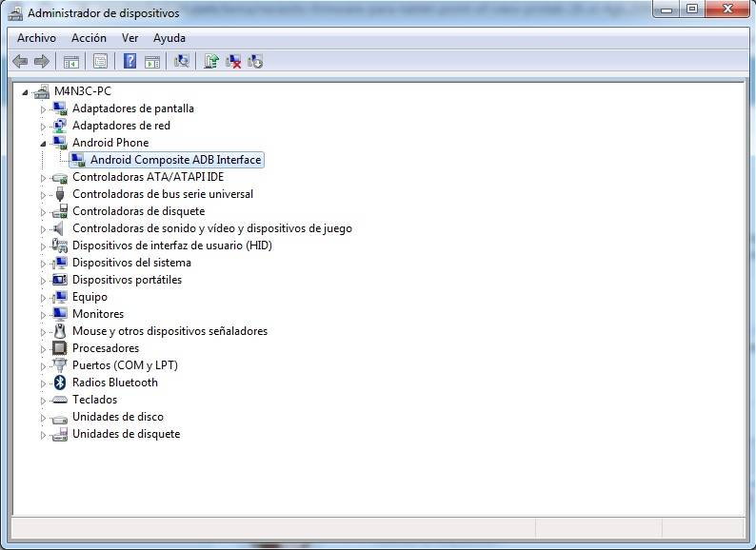Expand Radios Bluetooth node
Screen dimensions: 756x550
pos(43,383)
